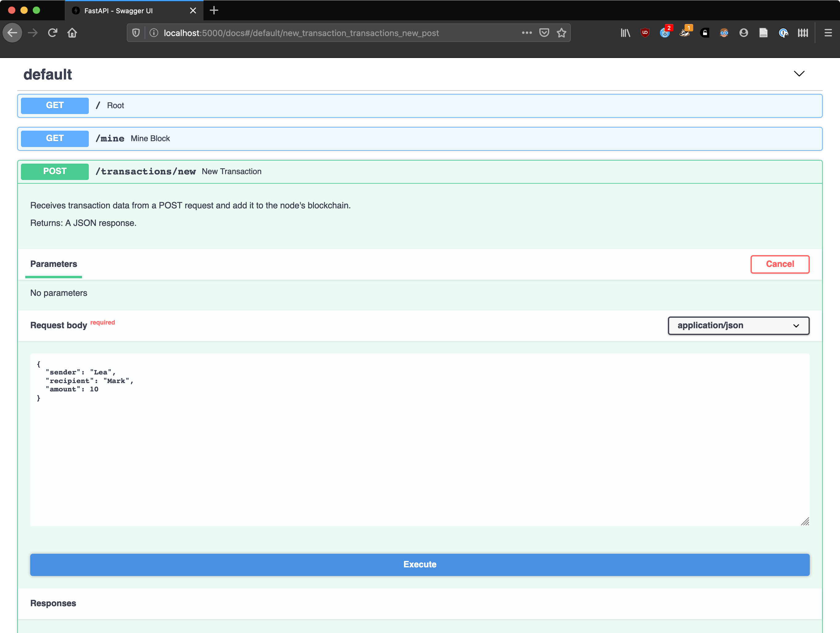Close the FastAPI - Swagger UI tab

click(193, 10)
